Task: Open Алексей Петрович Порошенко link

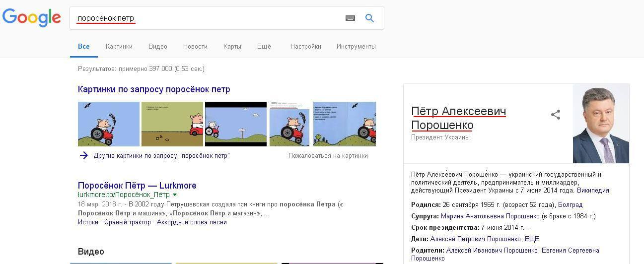Action: [x=476, y=239]
